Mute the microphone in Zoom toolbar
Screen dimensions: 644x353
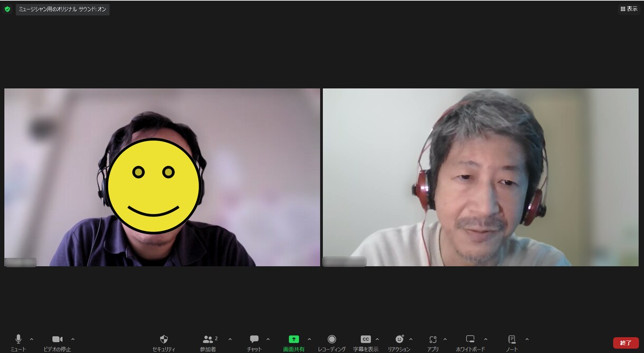pos(18,342)
